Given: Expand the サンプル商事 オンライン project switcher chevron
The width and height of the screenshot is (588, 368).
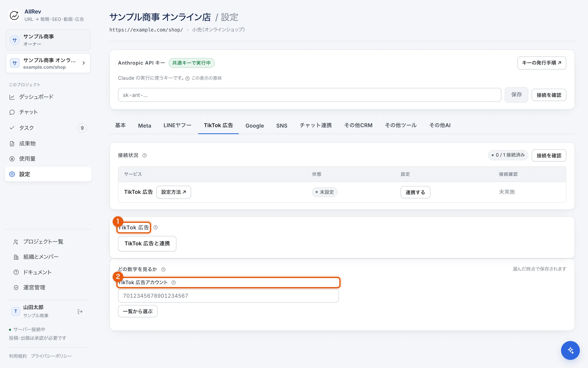Looking at the screenshot, I should click(84, 63).
